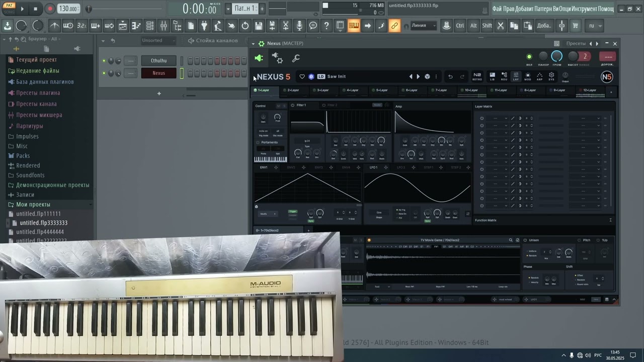Open the mixer window icon

click(x=164, y=26)
